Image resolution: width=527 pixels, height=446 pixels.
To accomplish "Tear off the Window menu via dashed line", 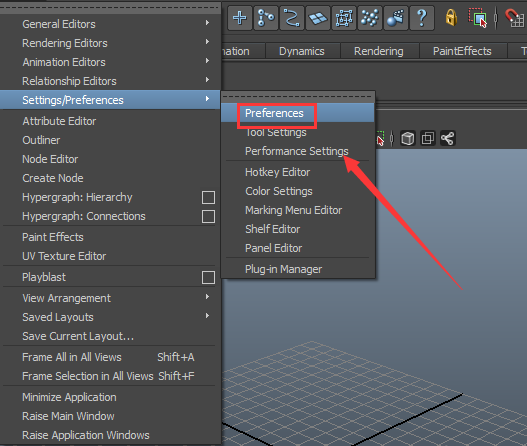I will [110, 8].
